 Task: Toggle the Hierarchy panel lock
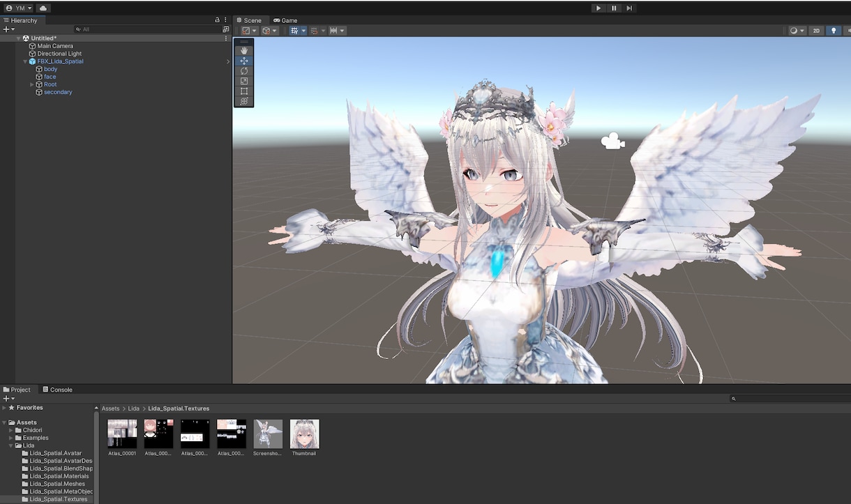[x=218, y=20]
